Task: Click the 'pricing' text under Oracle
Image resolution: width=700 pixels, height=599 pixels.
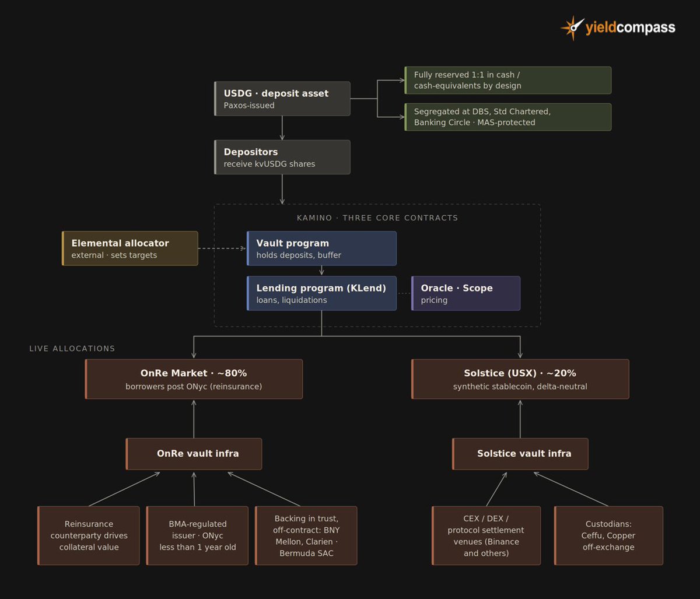Action: (x=434, y=300)
